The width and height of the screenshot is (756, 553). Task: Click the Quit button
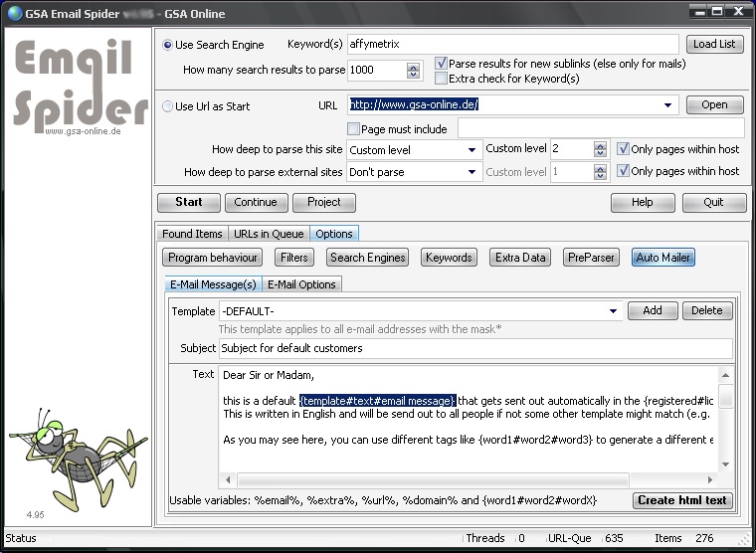[x=713, y=203]
